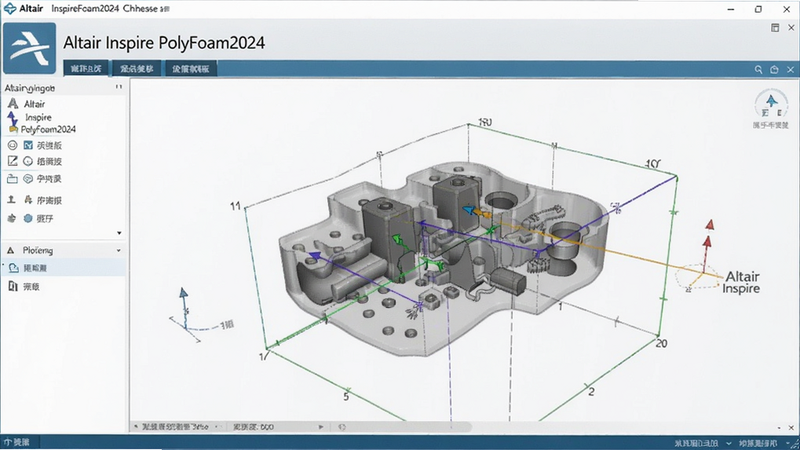
Task: Switch to the middle ribbon tab
Action: 137,69
